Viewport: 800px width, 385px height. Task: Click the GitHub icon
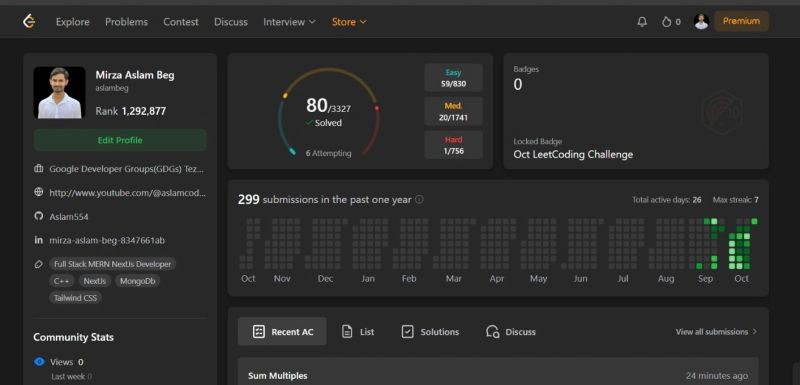coord(39,216)
